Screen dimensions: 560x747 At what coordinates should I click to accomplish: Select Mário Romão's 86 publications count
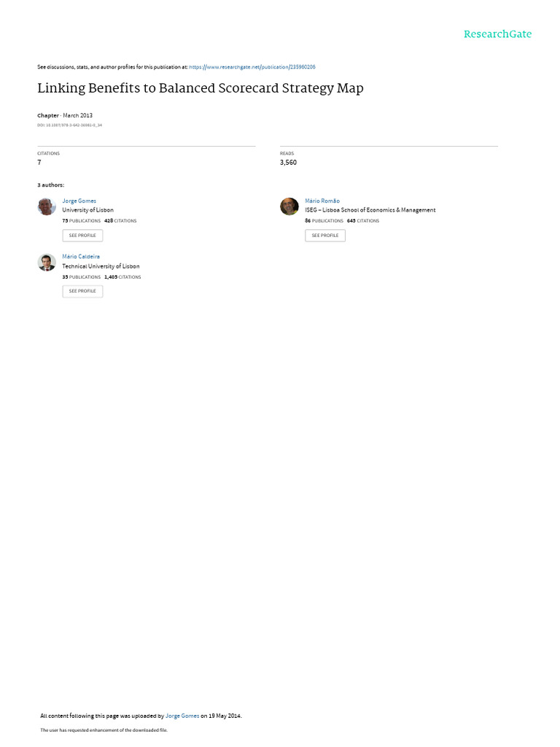[324, 221]
